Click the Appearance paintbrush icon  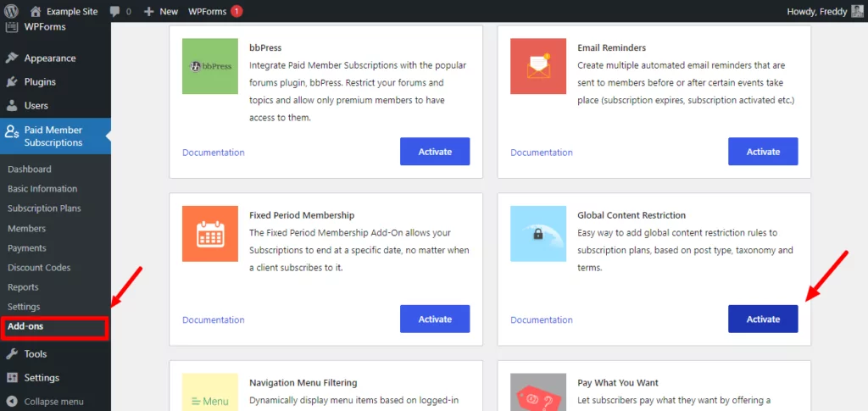(12, 58)
